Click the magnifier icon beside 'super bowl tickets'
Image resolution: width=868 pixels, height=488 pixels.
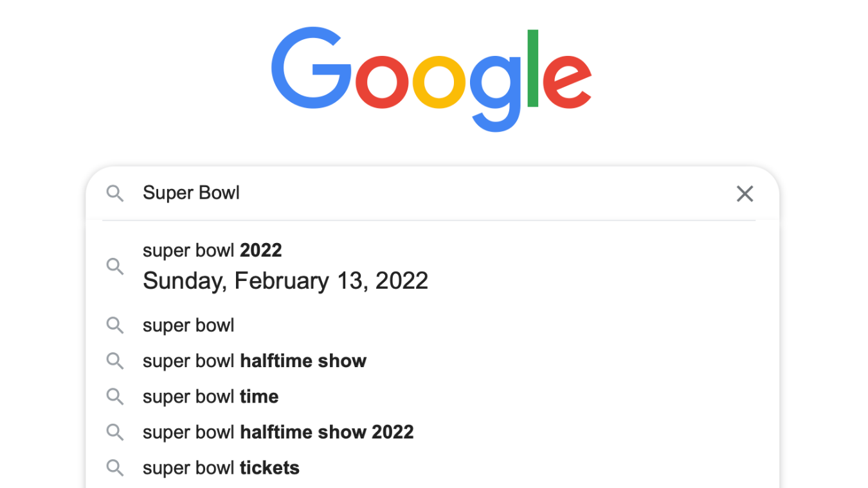(115, 467)
